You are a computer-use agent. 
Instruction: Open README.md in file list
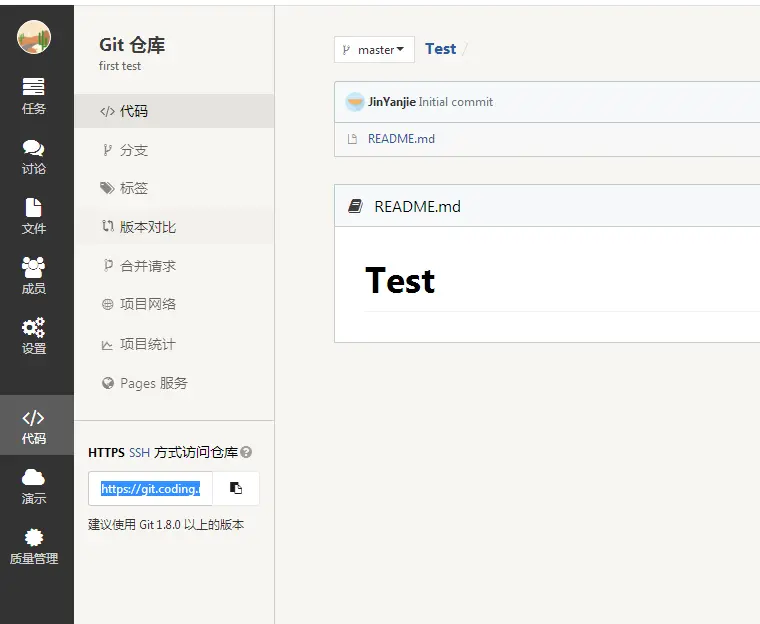tap(401, 139)
